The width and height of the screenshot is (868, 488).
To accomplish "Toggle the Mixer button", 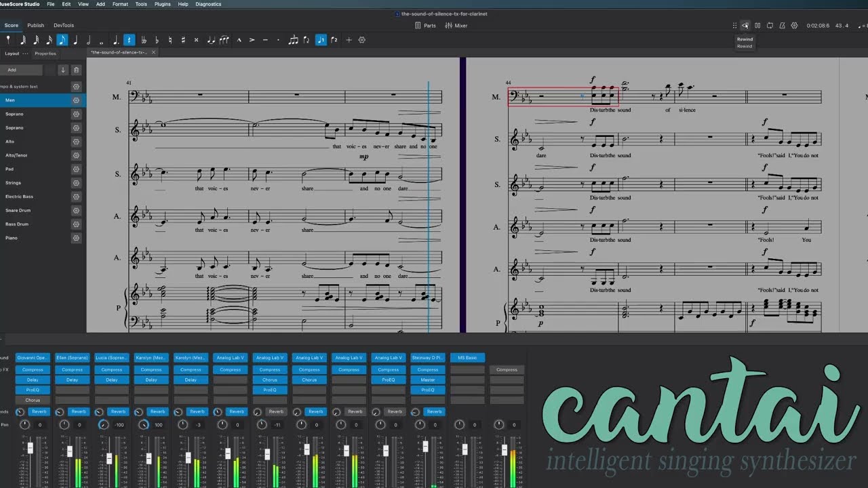I will click(456, 26).
